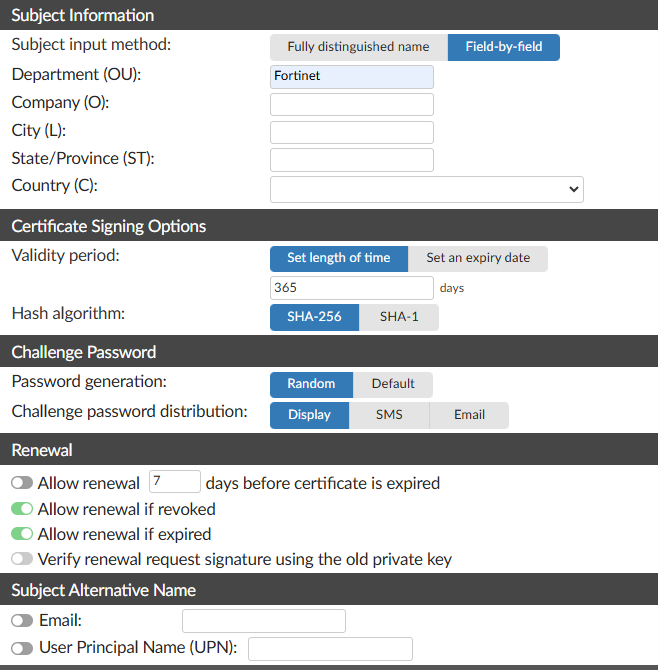Screen dimensions: 659x670
Task: Toggle the Allow renewal days-before-expiry switch
Action: pos(22,483)
